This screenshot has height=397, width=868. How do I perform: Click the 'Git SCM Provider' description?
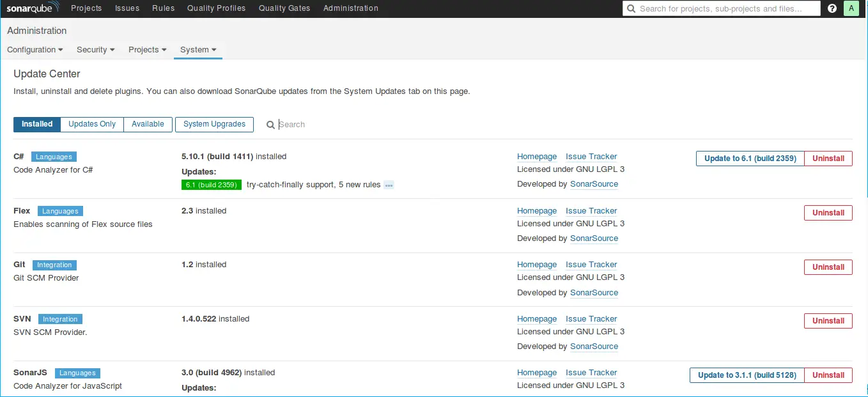(x=46, y=278)
